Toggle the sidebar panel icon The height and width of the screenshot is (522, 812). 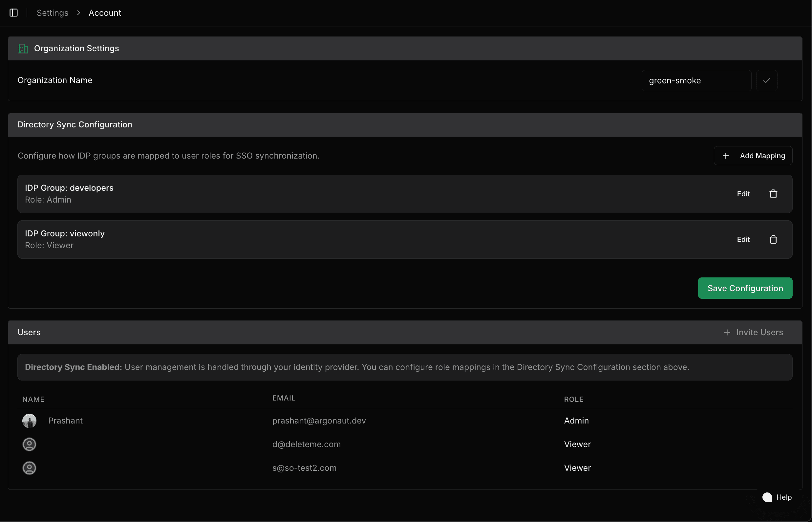point(13,13)
